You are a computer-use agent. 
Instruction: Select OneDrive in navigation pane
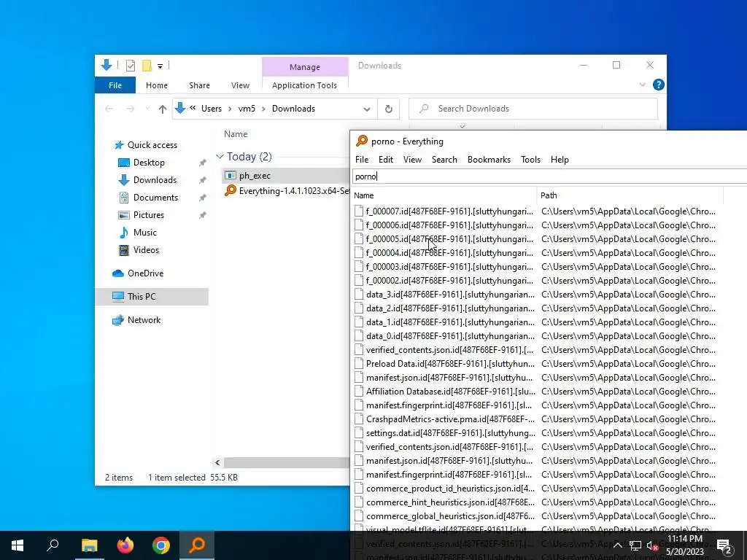[145, 273]
